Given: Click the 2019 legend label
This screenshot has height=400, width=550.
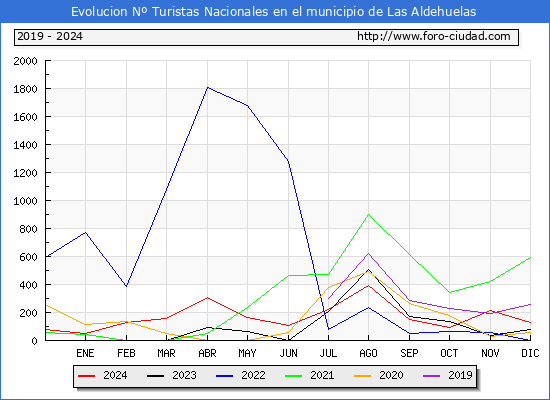Looking at the screenshot, I should [x=460, y=375].
